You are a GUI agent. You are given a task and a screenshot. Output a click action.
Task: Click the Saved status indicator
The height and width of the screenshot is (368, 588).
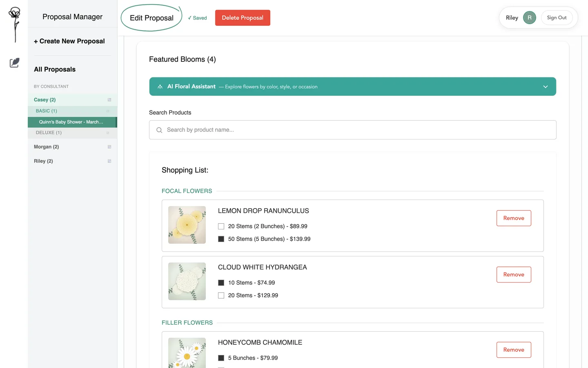pyautogui.click(x=197, y=18)
